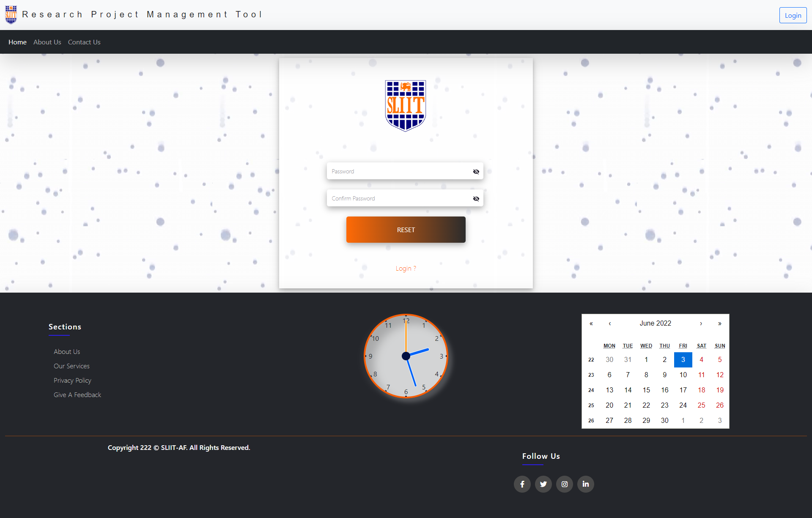Click the Instagram social icon

(x=564, y=484)
